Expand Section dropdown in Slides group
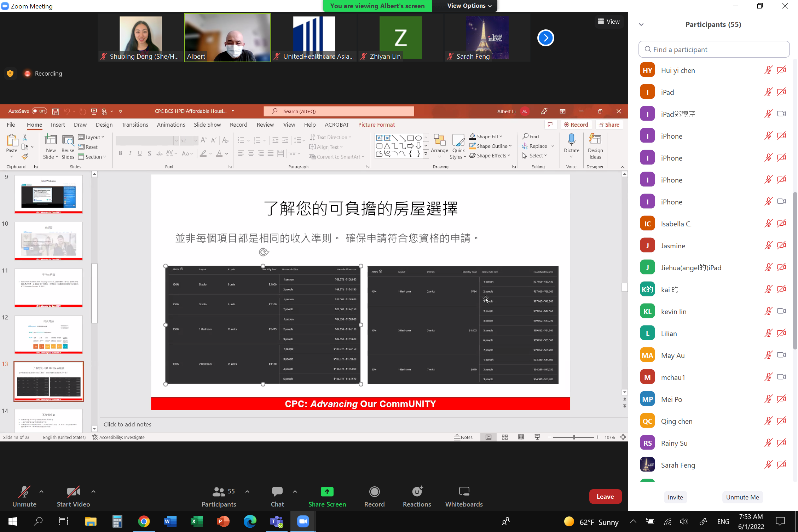798x532 pixels. pos(92,157)
